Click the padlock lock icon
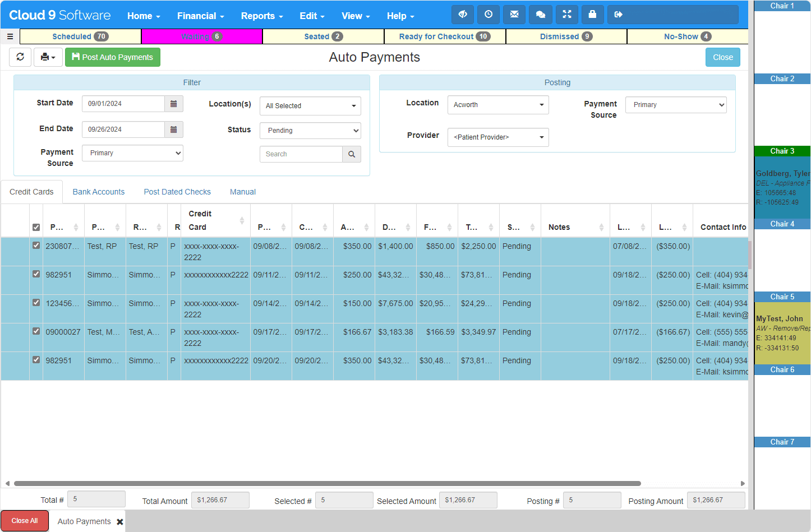811x532 pixels. tap(592, 15)
